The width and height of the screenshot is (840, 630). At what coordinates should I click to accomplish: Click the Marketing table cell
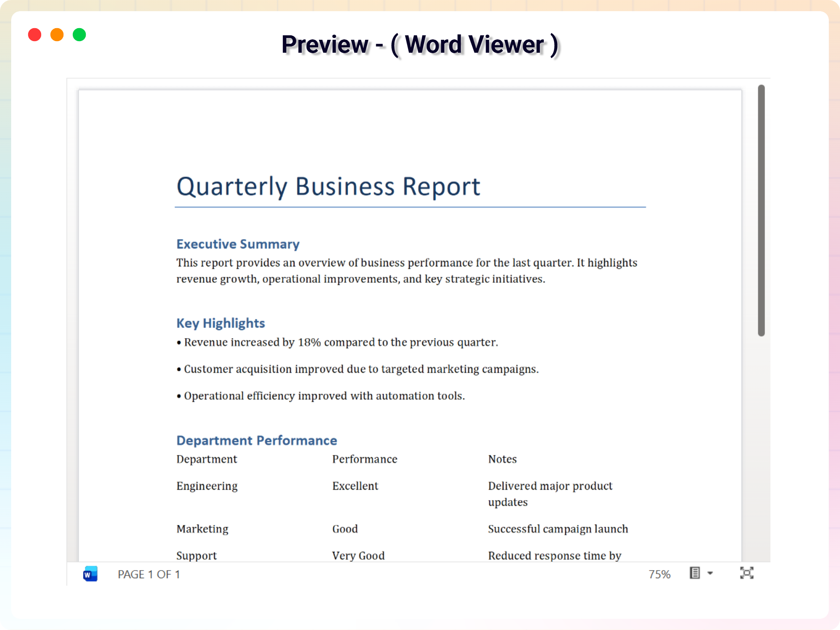click(202, 529)
